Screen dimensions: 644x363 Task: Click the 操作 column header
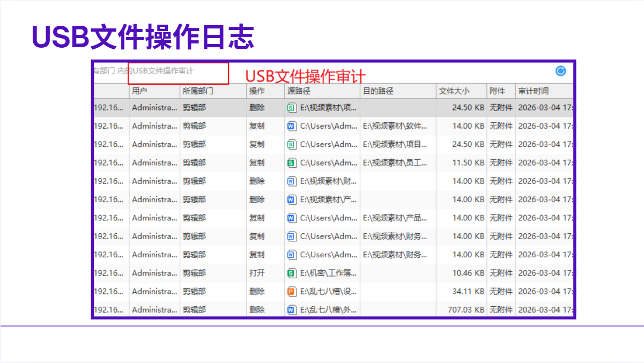(x=257, y=91)
